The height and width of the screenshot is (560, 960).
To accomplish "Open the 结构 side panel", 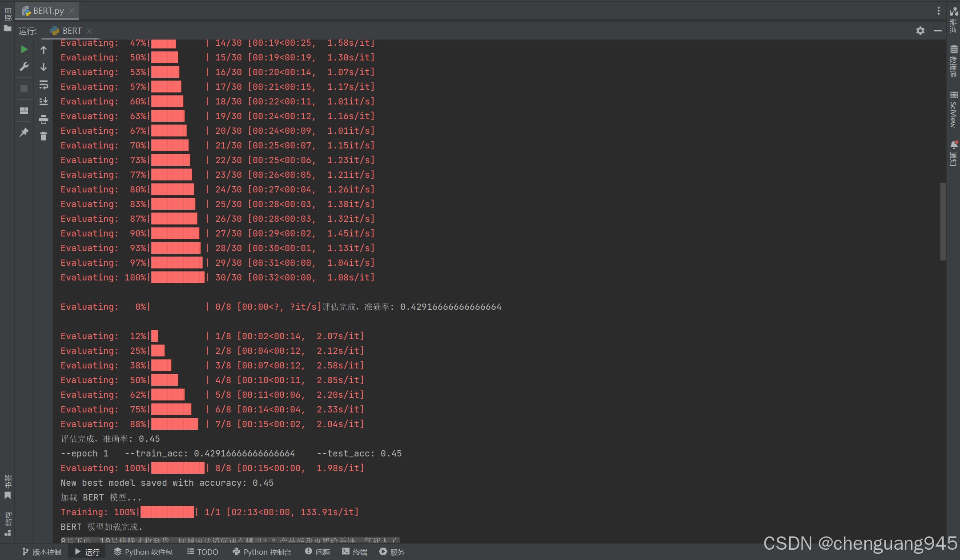I will (x=8, y=524).
